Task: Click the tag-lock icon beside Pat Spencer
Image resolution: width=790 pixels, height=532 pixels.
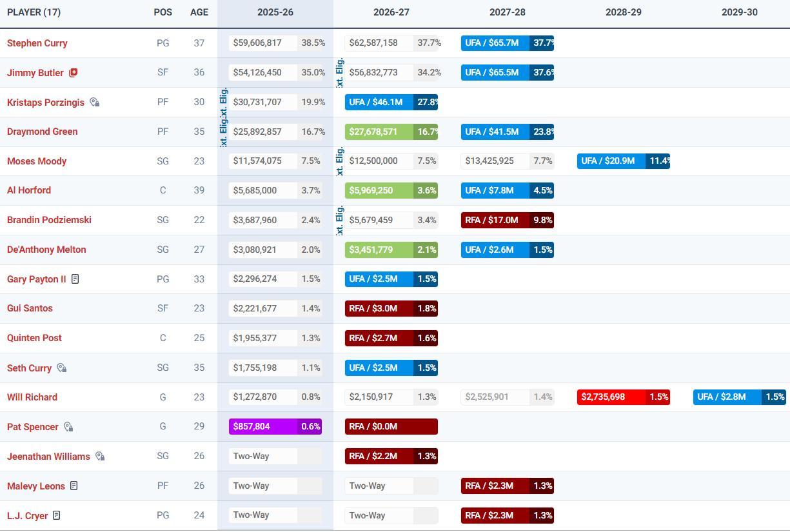Action: coord(68,427)
